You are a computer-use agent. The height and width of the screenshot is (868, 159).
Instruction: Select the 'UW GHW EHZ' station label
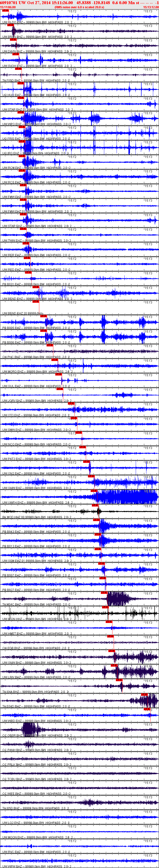tap(12, 488)
